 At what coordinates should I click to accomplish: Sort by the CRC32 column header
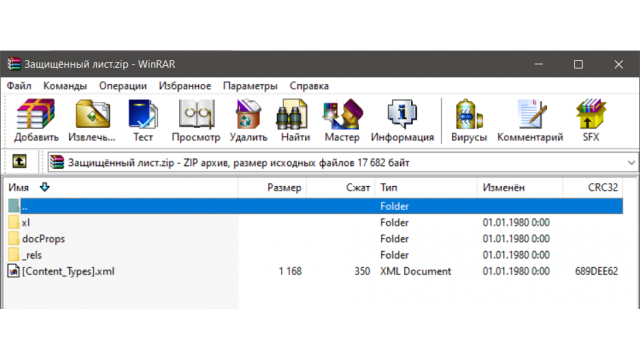tap(593, 187)
